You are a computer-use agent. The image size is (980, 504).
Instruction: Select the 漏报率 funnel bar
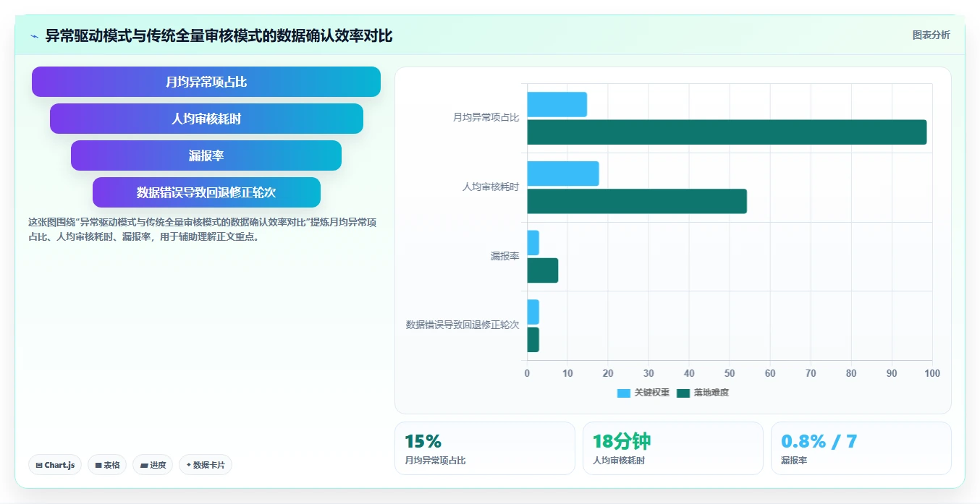206,155
